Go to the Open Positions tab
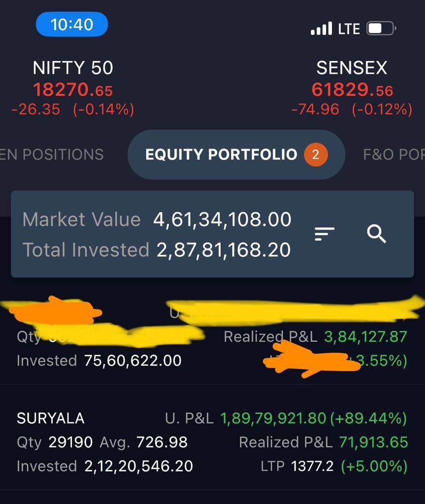 [x=52, y=155]
